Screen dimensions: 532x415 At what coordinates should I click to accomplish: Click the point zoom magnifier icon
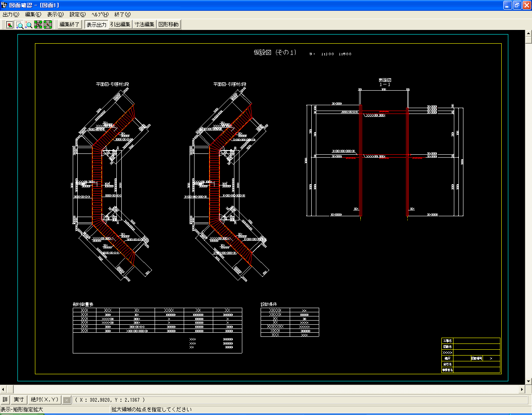click(x=29, y=25)
